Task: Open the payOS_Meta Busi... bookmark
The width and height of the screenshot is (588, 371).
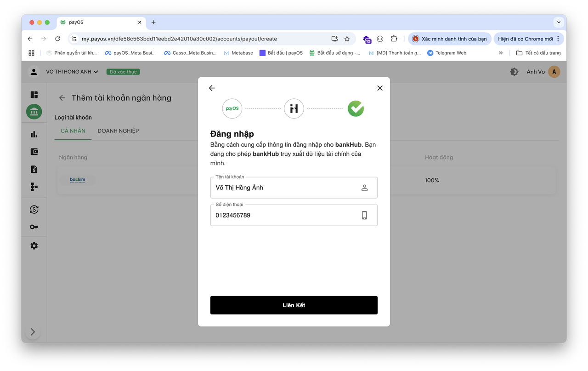Action: (130, 53)
